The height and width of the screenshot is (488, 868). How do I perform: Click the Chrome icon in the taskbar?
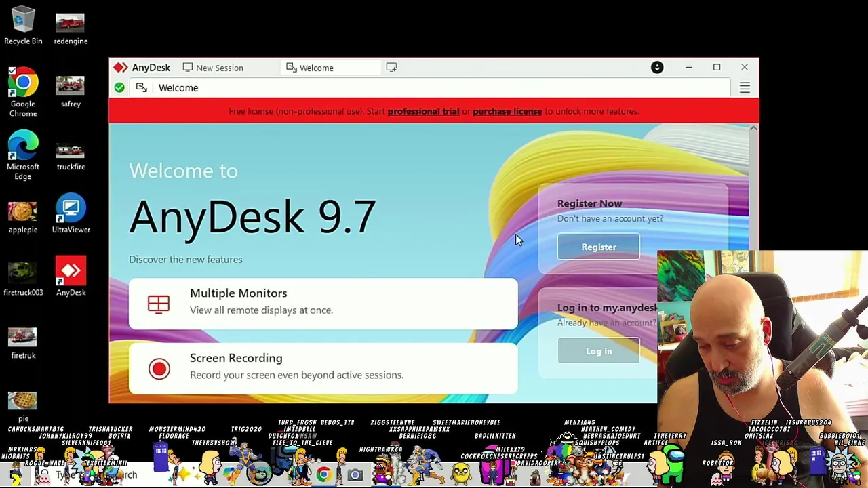click(323, 474)
